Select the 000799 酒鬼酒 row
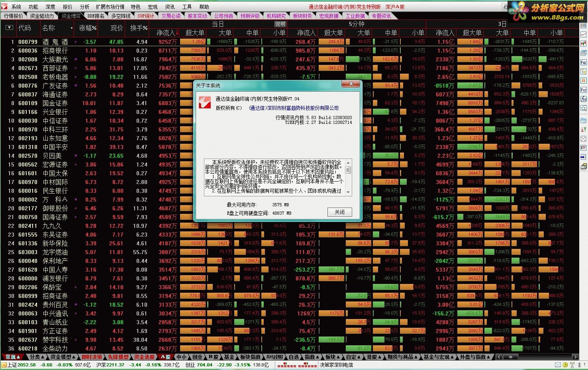588x370 pixels. pyautogui.click(x=289, y=41)
